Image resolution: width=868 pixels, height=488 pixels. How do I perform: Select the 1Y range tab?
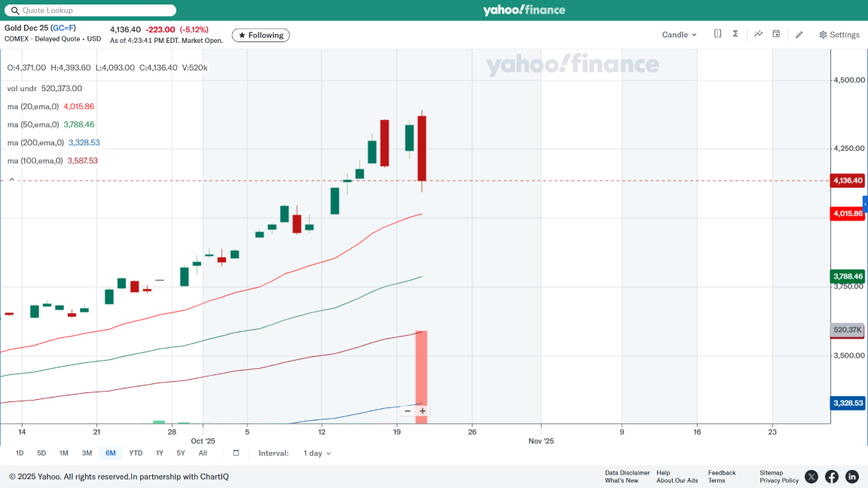pos(160,453)
